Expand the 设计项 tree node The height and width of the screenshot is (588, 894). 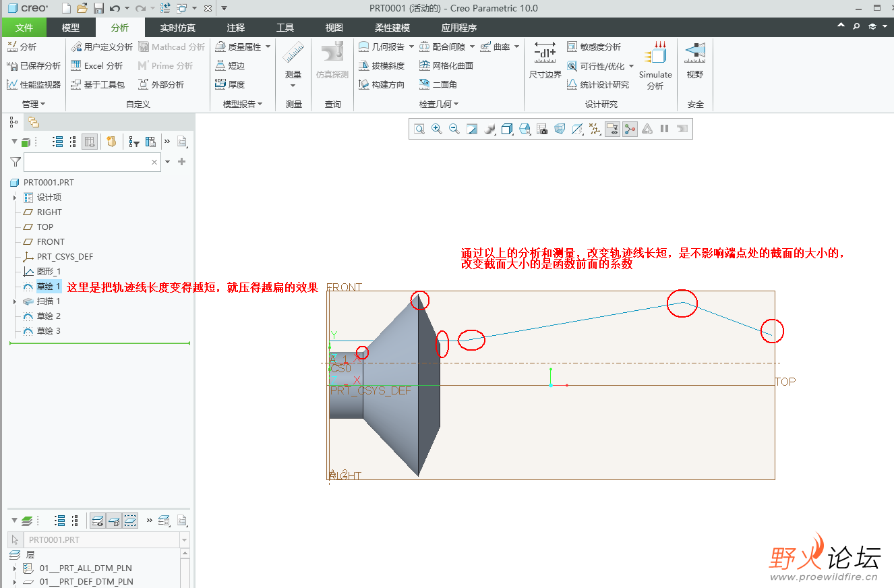(x=15, y=198)
